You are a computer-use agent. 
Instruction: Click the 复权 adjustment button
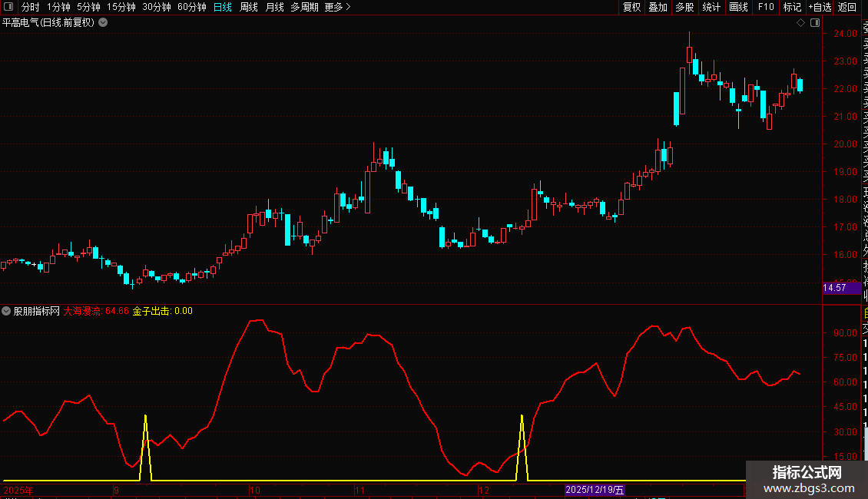coord(631,7)
